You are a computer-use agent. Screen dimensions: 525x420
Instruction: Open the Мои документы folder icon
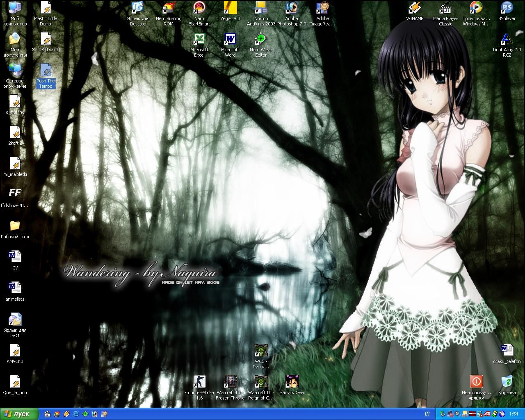(15, 45)
